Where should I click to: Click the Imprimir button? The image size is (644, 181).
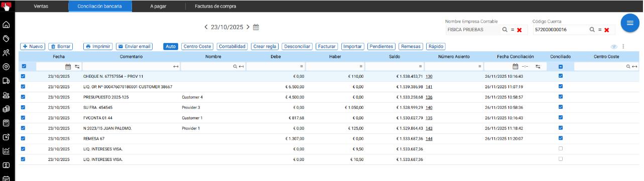(98, 47)
